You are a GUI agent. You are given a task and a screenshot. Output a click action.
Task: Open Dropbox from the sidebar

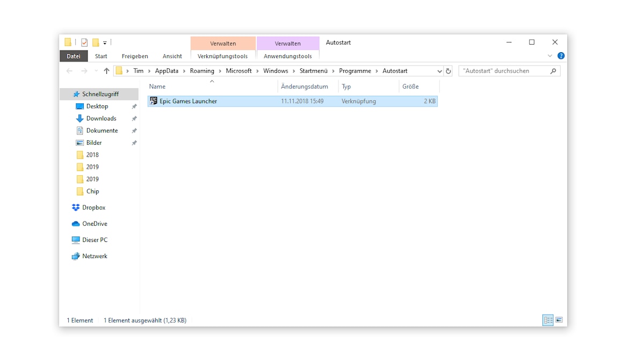point(94,207)
